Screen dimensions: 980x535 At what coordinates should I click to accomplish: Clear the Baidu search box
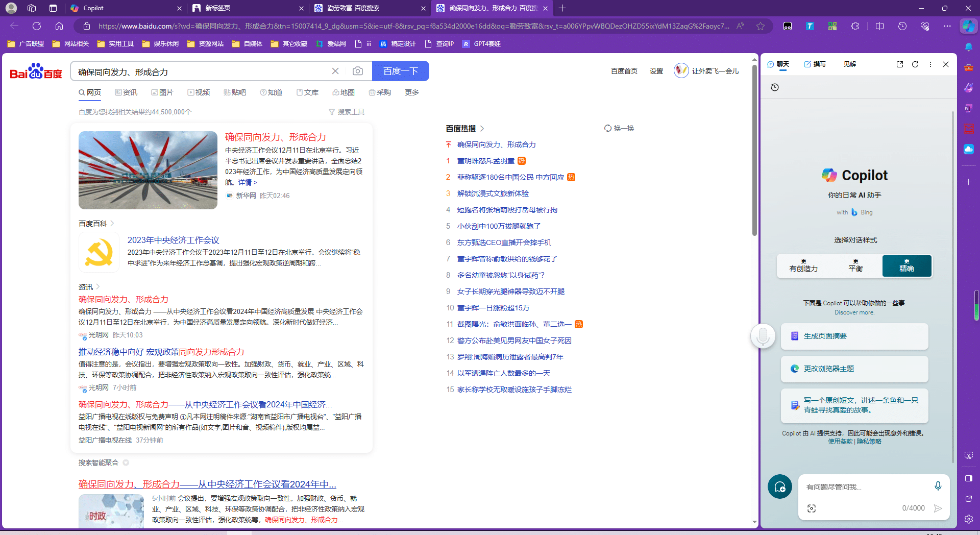[x=335, y=71]
